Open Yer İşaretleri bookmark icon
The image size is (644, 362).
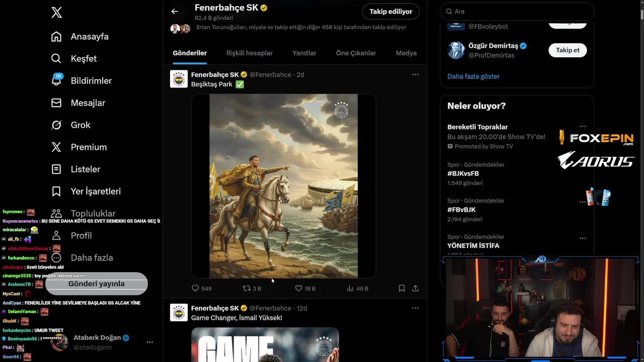click(56, 192)
